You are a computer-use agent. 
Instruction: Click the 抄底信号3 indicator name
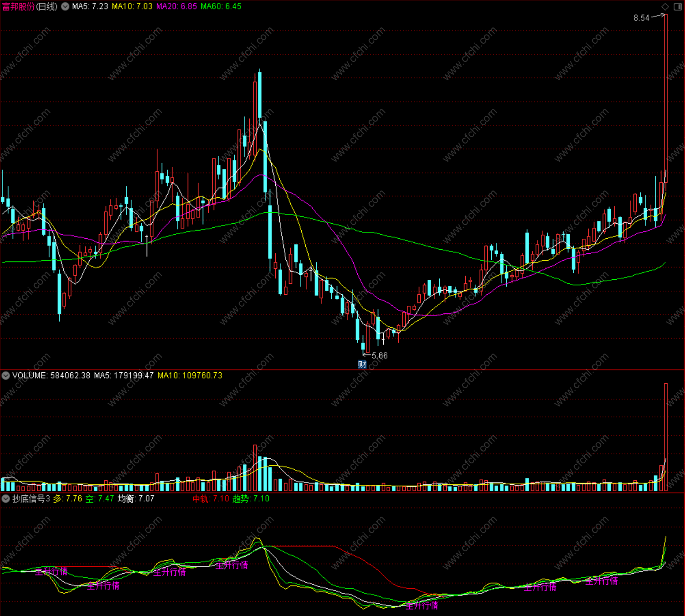coord(31,498)
